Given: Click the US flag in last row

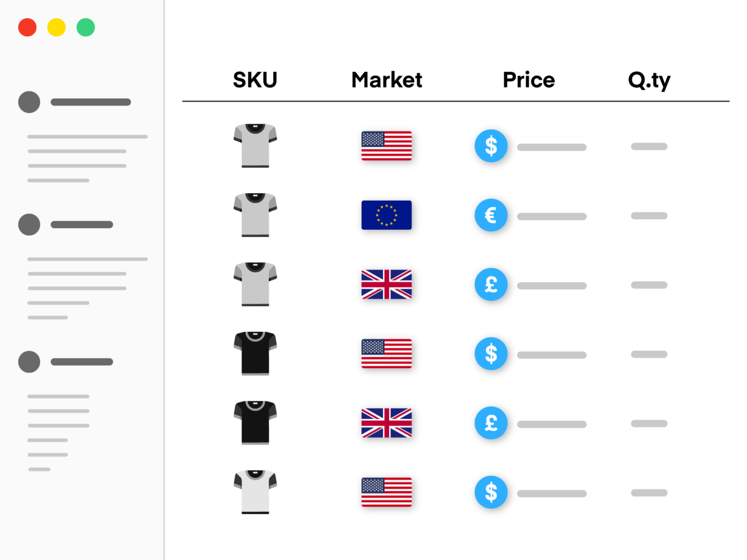Looking at the screenshot, I should (386, 492).
